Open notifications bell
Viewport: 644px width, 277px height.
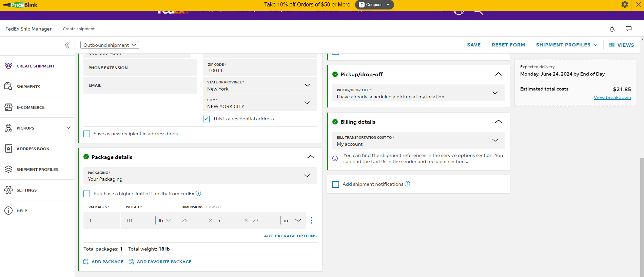[x=612, y=29]
